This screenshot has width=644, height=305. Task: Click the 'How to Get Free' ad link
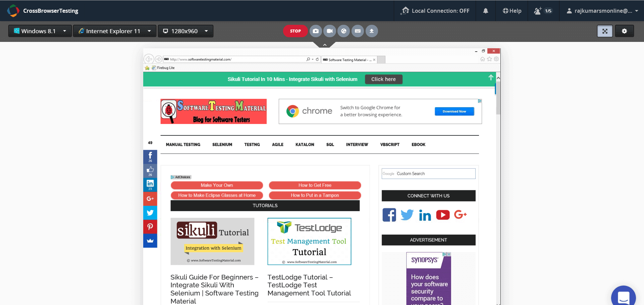[x=315, y=185]
